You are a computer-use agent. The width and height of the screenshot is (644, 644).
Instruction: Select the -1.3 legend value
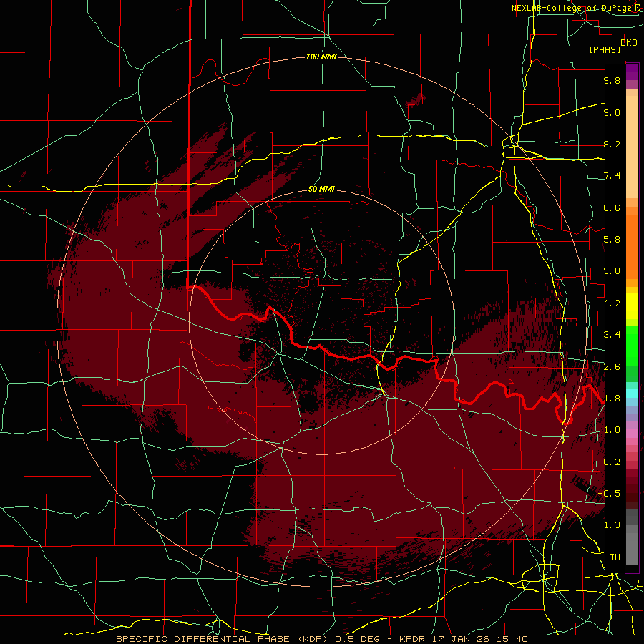point(609,525)
